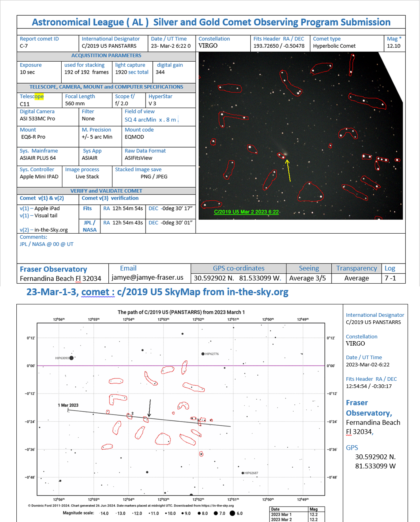Click the Log value 7 -1
The image size is (420, 522).
pos(390,278)
